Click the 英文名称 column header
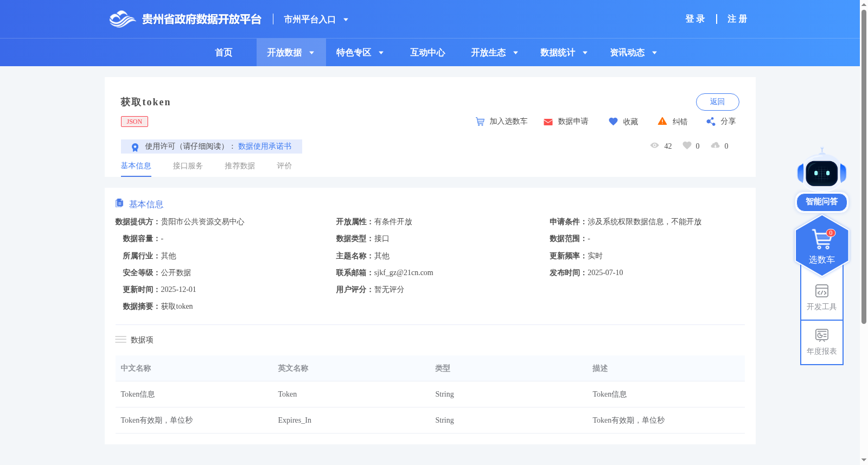 [293, 368]
